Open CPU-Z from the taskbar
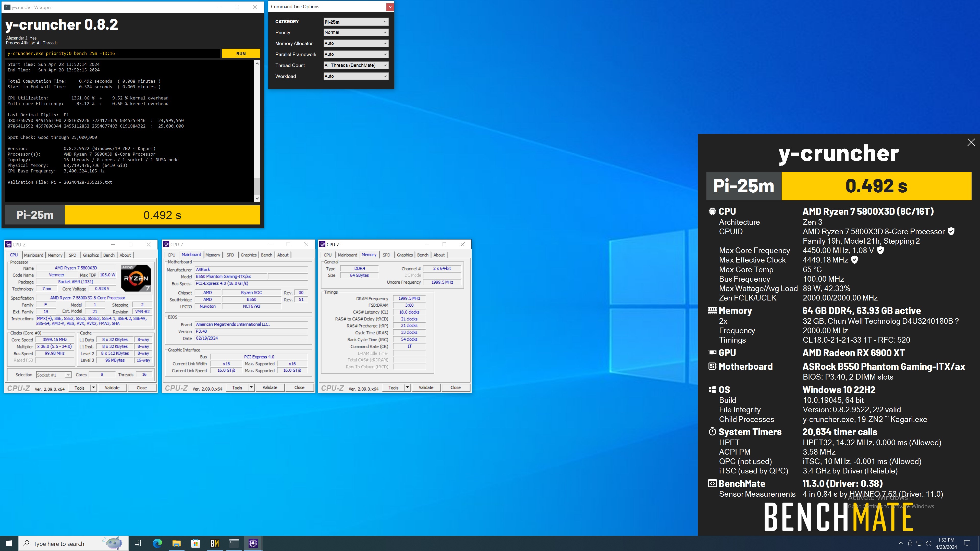 [253, 543]
